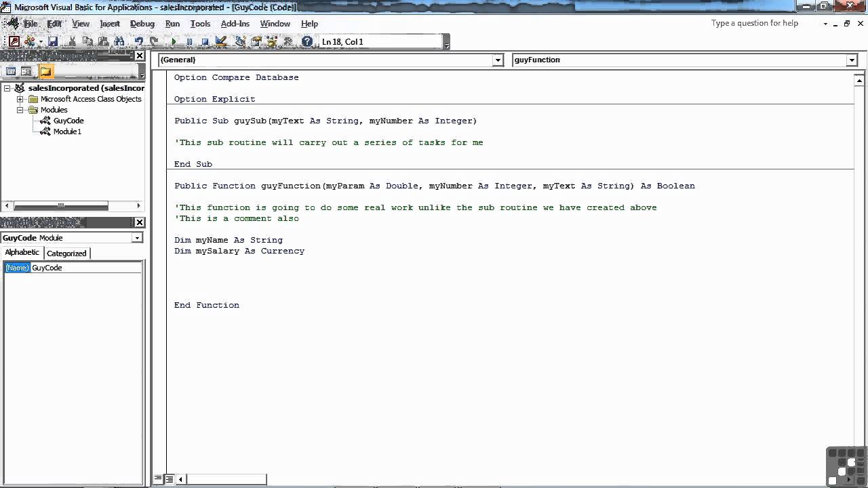Screen dimensions: 868x488
Task: Select Module1 in the project tree
Action: pyautogui.click(x=67, y=131)
